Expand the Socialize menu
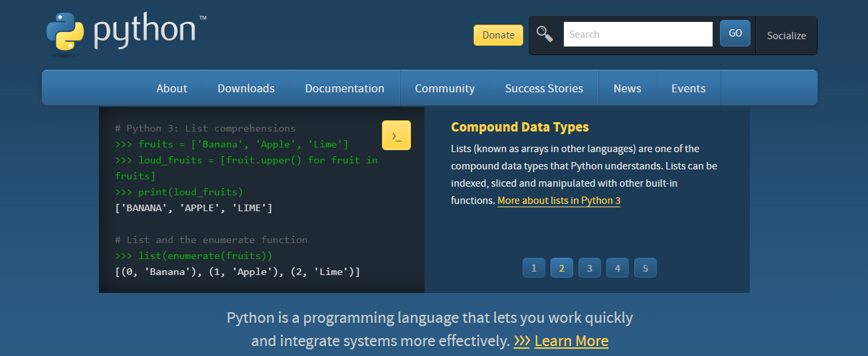The width and height of the screenshot is (868, 356). pos(786,35)
